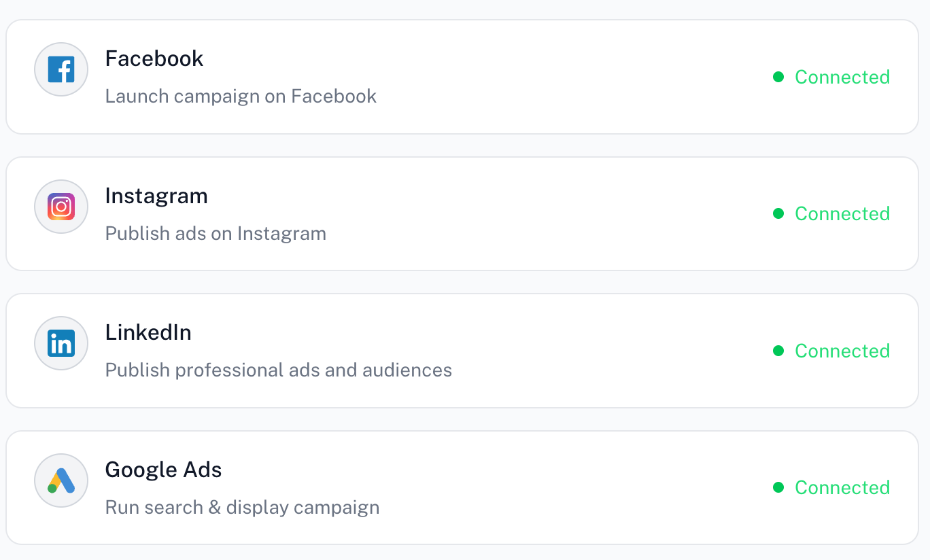Click the LinkedIn logo icon
This screenshot has width=930, height=560.
61,344
